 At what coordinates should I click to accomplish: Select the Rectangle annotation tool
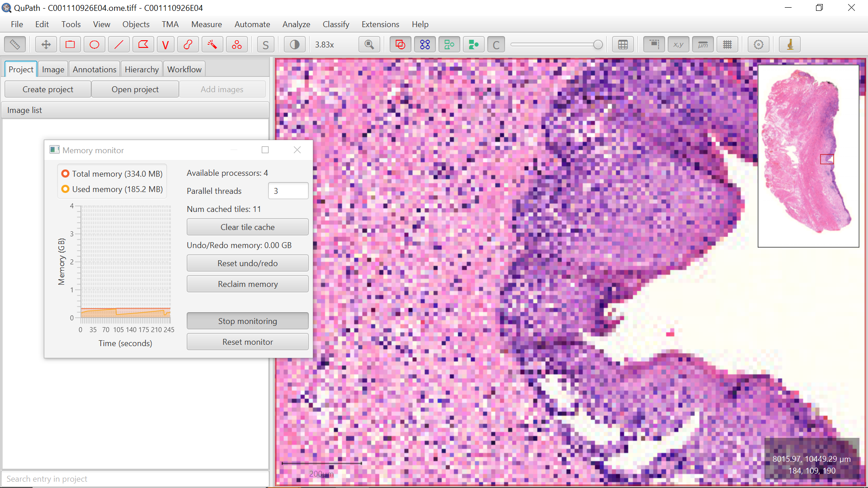point(70,44)
